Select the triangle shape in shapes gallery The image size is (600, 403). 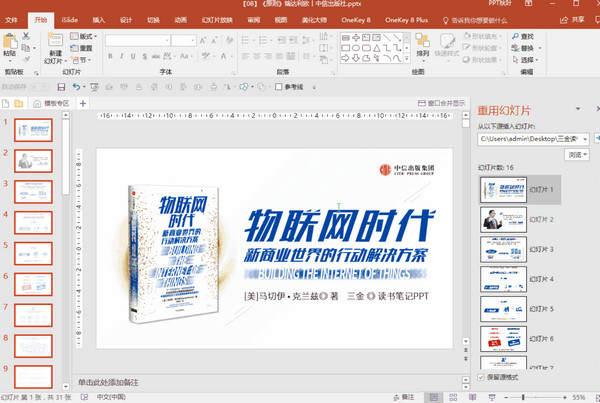pos(377,48)
